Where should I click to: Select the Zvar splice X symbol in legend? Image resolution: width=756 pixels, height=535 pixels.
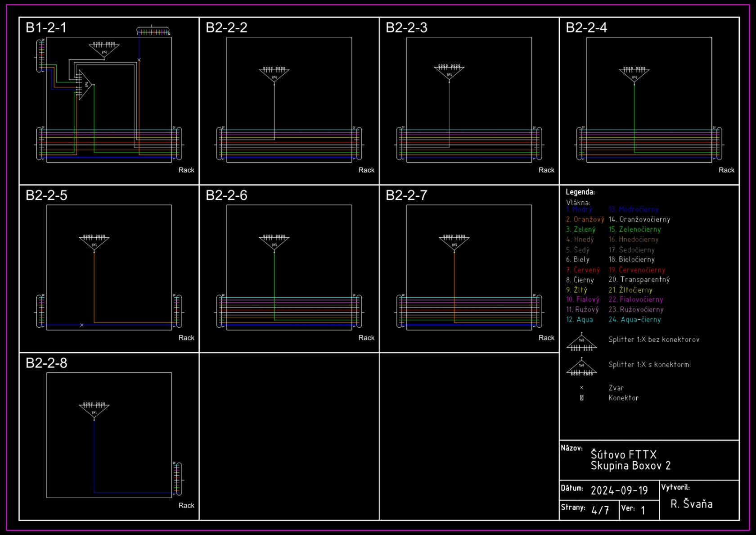[581, 388]
